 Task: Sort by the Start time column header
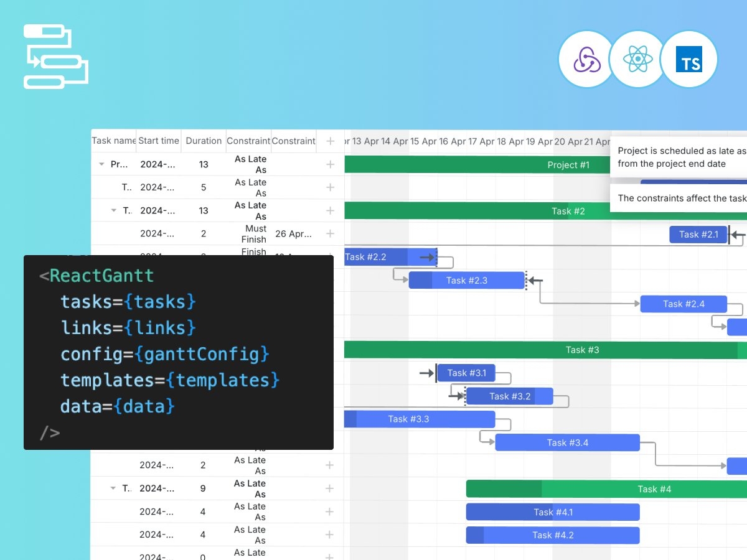[x=159, y=141]
